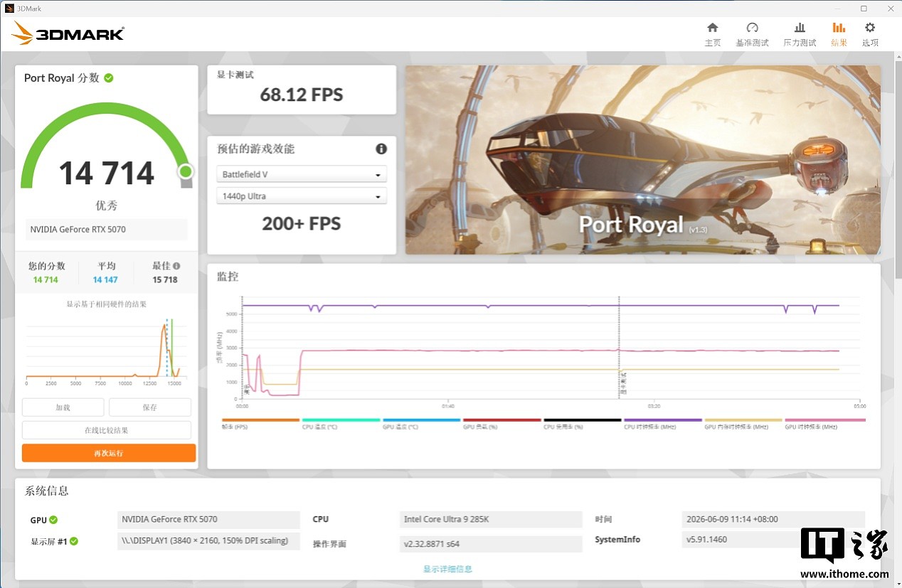Click the time value 2026-06-09 11:14
The image size is (902, 588).
[x=773, y=520]
